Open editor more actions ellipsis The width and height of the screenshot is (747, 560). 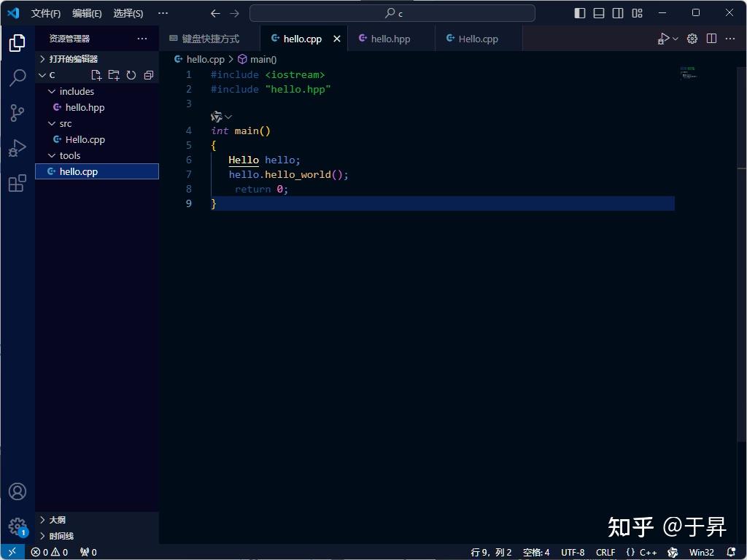(x=729, y=39)
